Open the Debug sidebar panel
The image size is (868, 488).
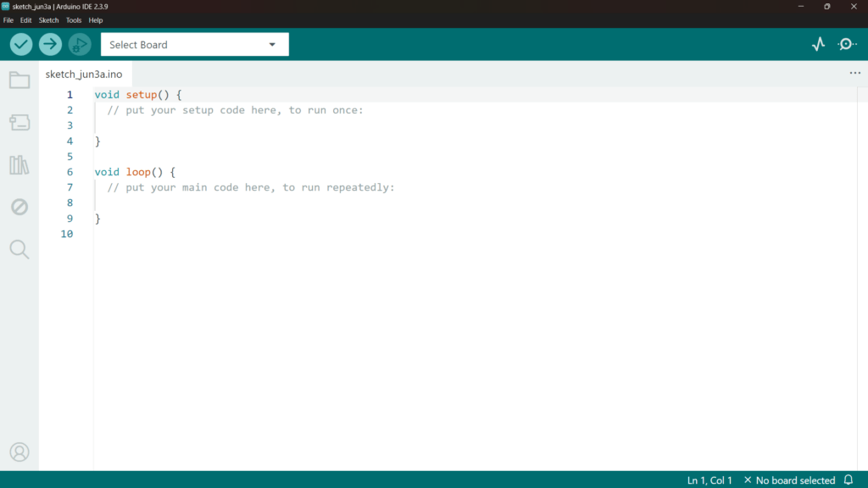pyautogui.click(x=19, y=207)
